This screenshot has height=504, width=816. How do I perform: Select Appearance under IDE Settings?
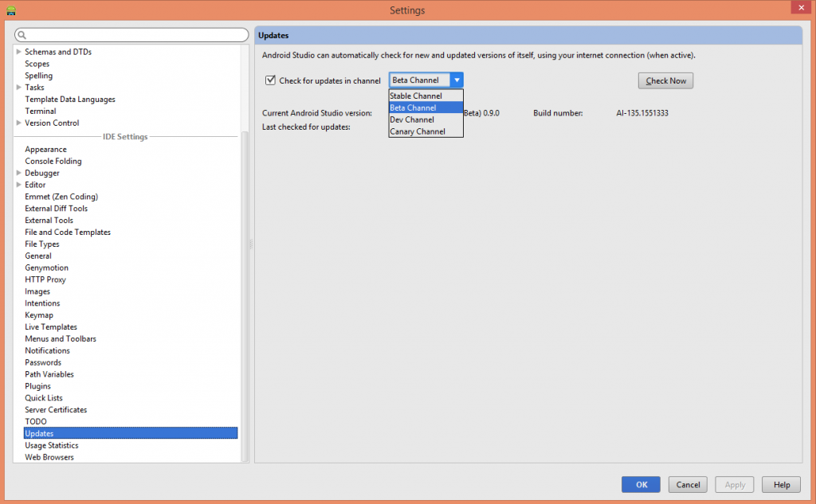click(45, 149)
